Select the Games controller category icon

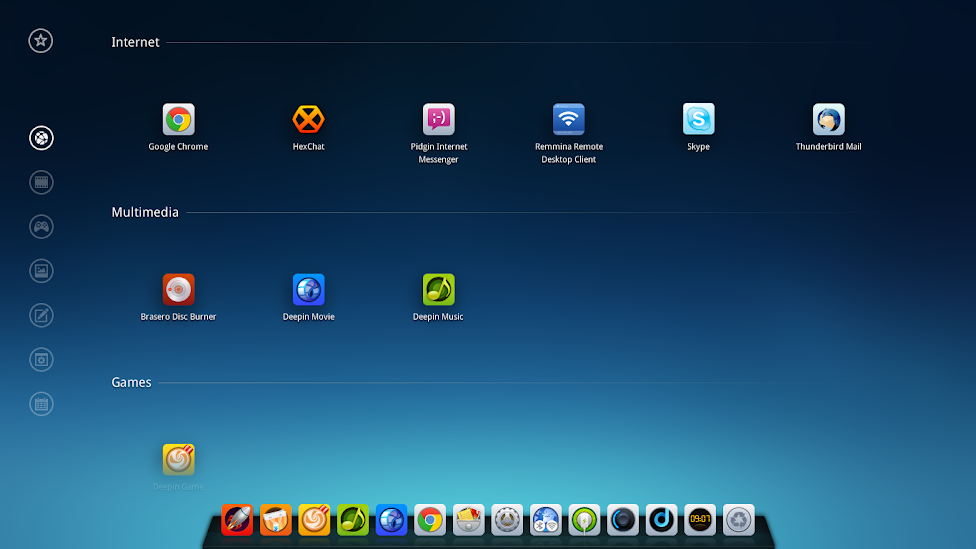[41, 227]
